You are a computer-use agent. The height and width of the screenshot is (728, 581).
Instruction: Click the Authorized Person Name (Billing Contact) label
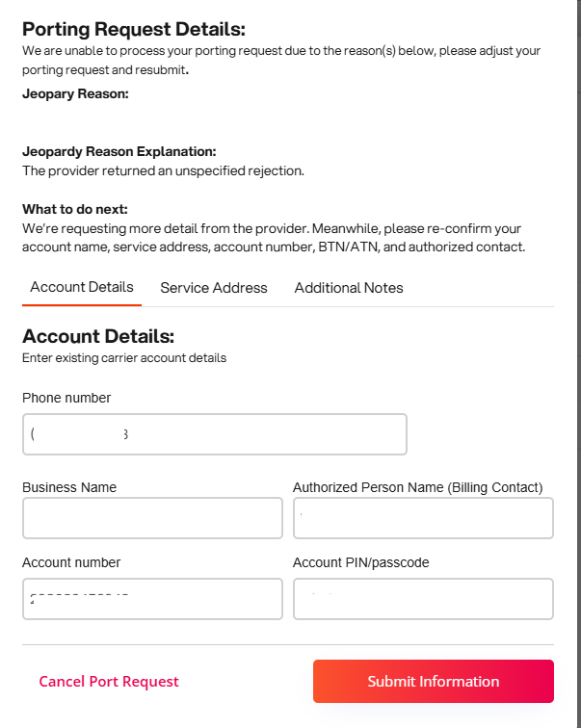(x=417, y=487)
